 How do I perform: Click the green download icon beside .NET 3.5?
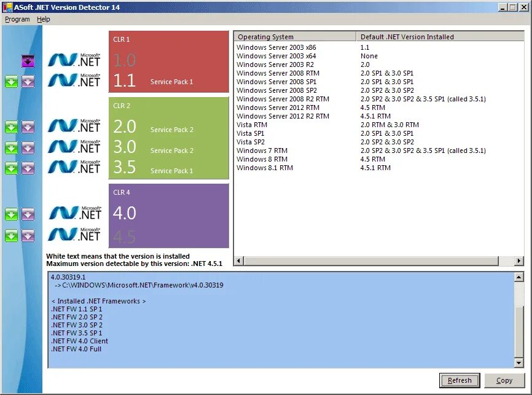tap(11, 168)
